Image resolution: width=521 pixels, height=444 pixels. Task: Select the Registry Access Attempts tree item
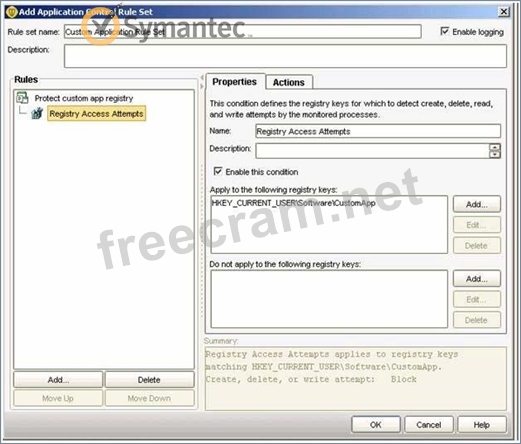click(96, 114)
